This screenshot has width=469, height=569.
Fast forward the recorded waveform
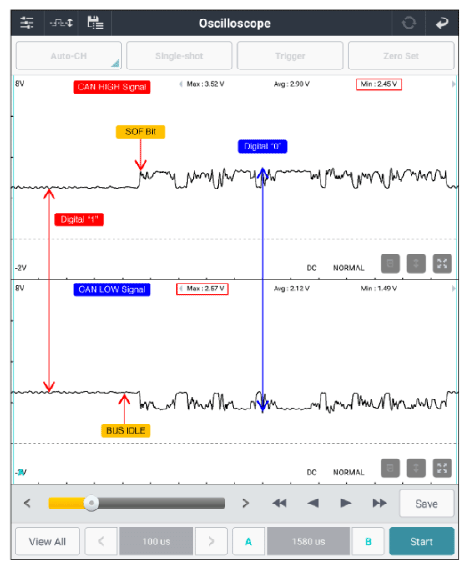coord(379,503)
